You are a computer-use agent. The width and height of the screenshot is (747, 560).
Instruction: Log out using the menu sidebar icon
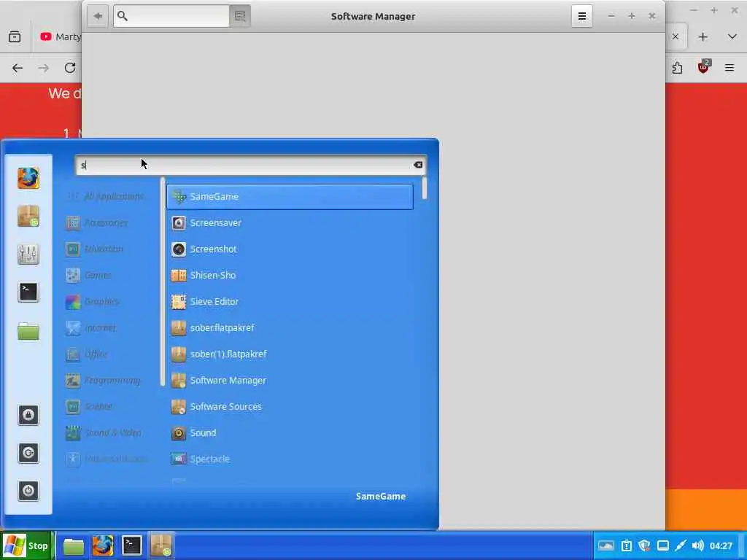click(28, 453)
